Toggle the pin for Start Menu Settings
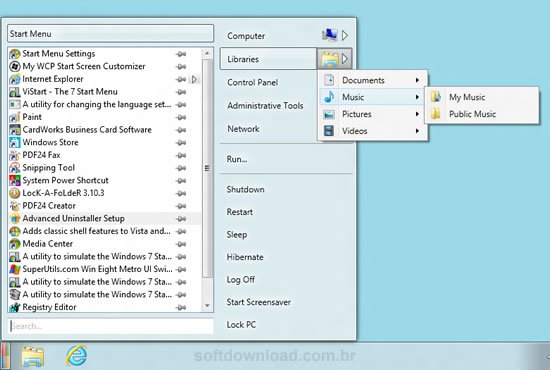Viewport: 550px width, 370px height. click(181, 54)
